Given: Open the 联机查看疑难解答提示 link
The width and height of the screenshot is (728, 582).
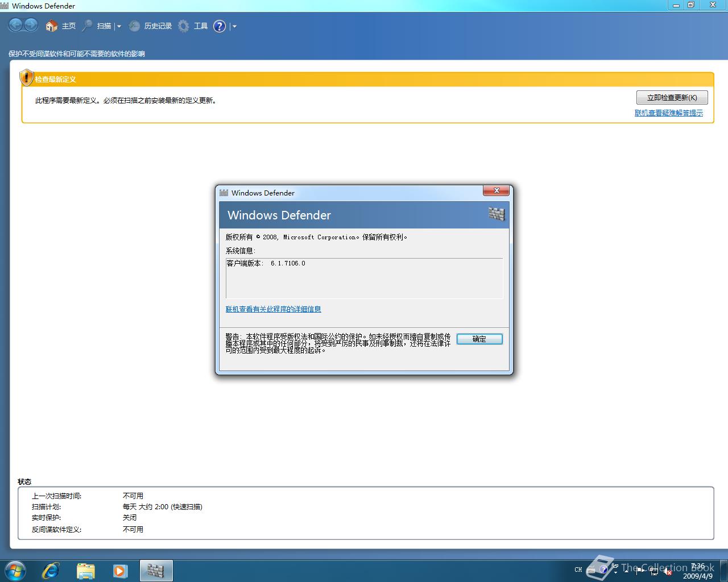Looking at the screenshot, I should (669, 113).
